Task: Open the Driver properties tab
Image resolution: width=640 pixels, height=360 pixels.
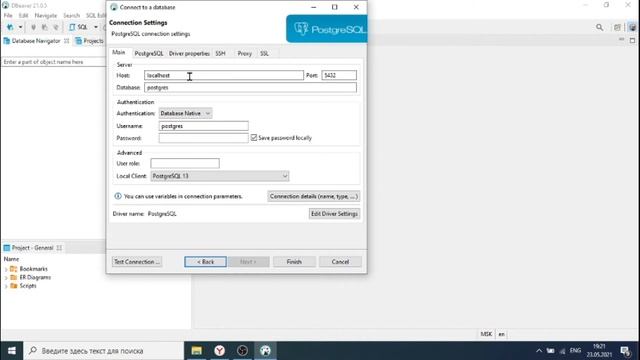Action: pos(189,53)
